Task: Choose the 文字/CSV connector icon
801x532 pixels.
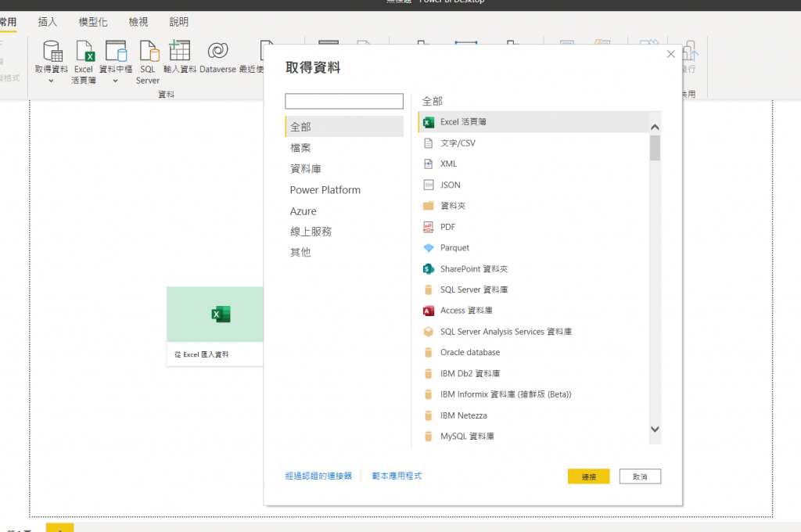Action: click(x=429, y=143)
